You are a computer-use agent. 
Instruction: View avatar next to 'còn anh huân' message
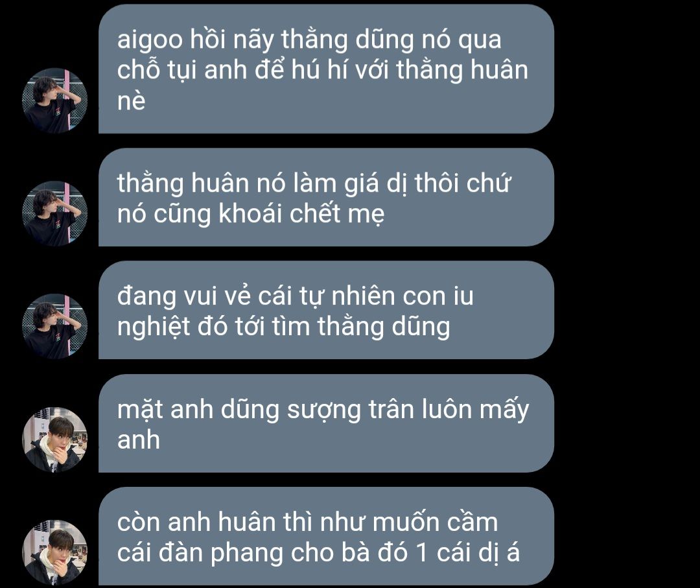pos(55,553)
